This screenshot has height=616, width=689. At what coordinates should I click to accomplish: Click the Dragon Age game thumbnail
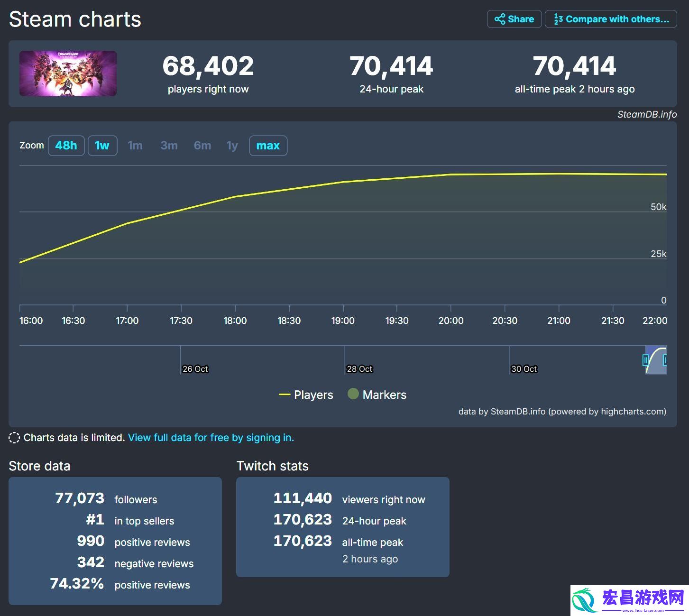tap(68, 74)
